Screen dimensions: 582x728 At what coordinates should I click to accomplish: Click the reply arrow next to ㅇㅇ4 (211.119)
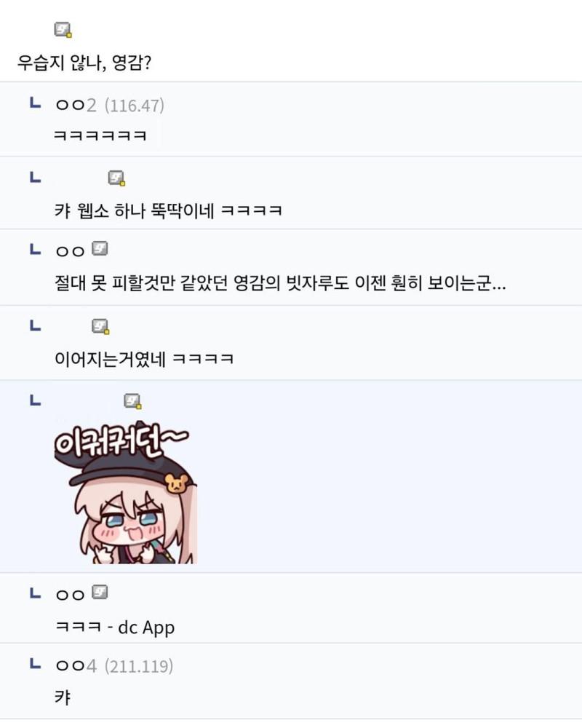(x=35, y=663)
